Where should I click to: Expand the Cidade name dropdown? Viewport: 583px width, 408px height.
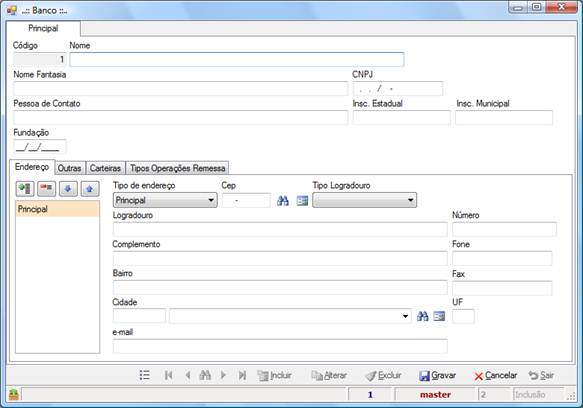coord(405,317)
